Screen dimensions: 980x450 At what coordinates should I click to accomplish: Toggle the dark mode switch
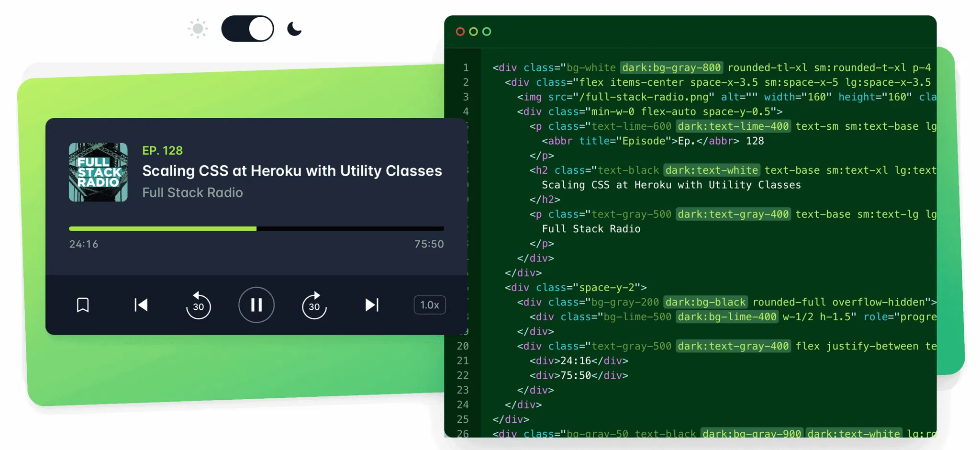pyautogui.click(x=247, y=29)
